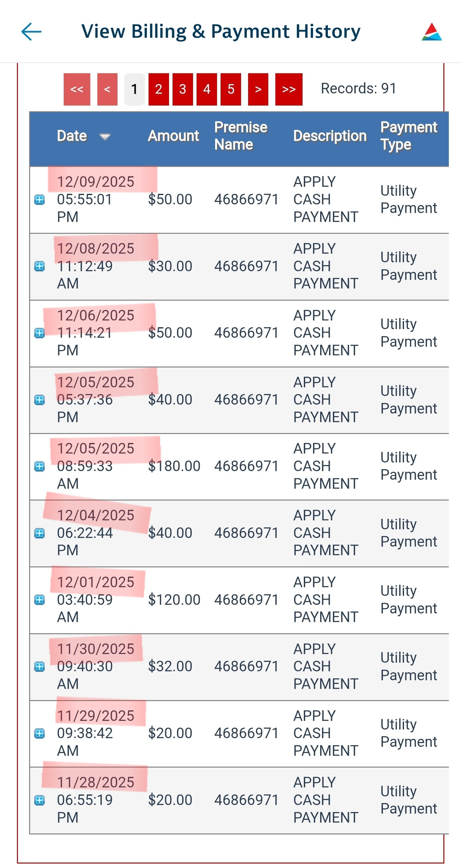Go to page 2 of records
The width and height of the screenshot is (461, 868).
pyautogui.click(x=158, y=89)
